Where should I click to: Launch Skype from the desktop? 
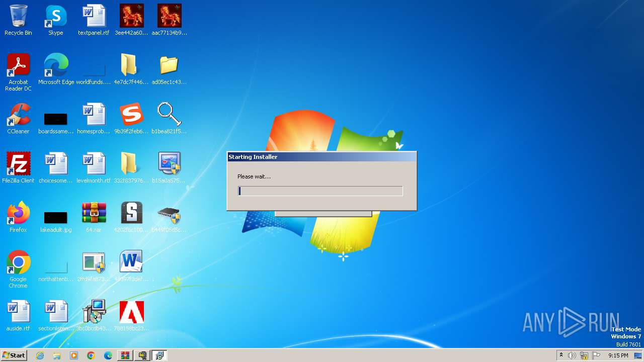coord(56,20)
